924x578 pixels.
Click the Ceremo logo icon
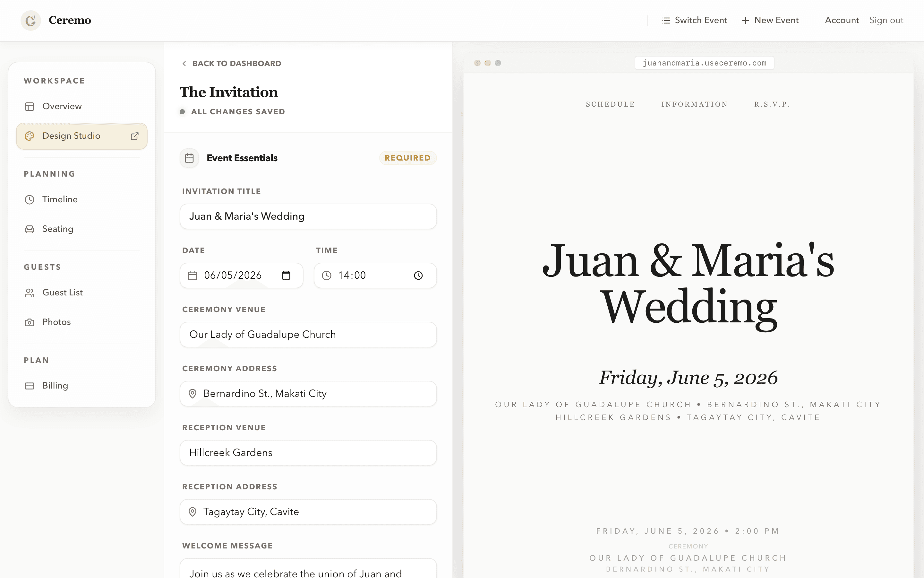(x=30, y=20)
